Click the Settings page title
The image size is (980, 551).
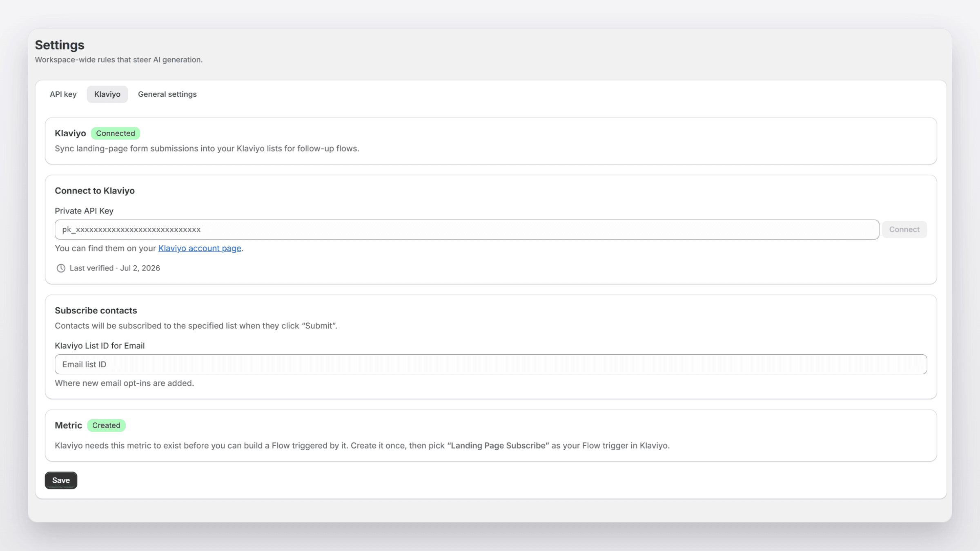[60, 45]
